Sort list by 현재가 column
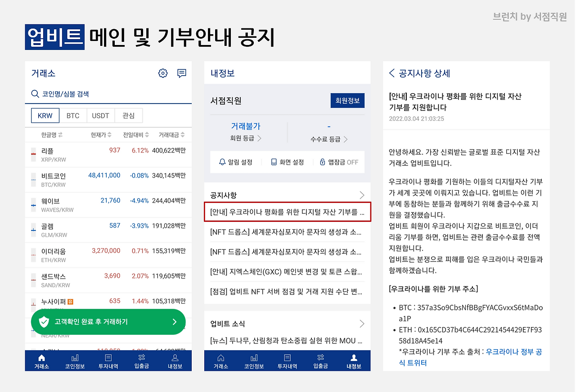 point(101,135)
